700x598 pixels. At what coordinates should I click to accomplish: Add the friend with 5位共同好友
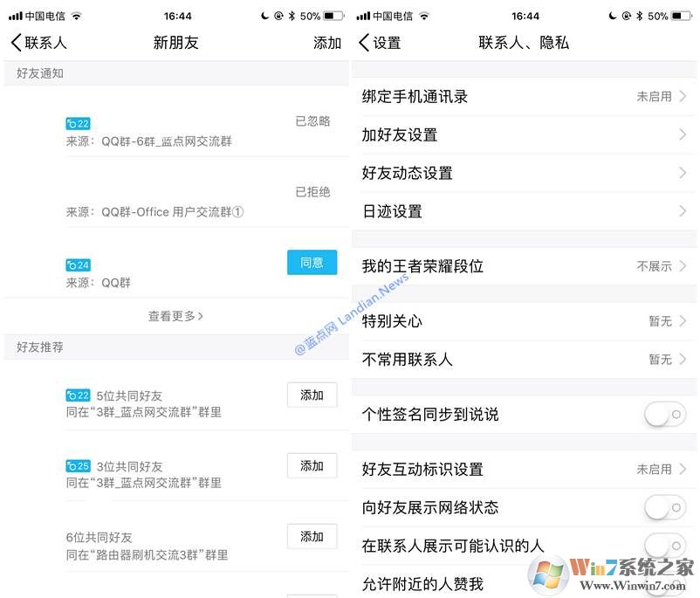click(312, 395)
